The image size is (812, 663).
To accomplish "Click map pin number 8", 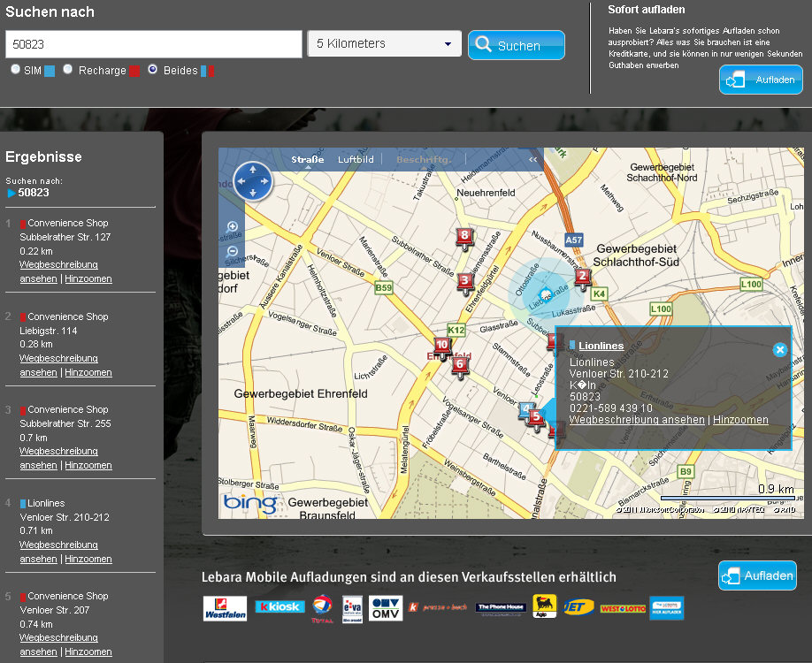I will click(464, 238).
